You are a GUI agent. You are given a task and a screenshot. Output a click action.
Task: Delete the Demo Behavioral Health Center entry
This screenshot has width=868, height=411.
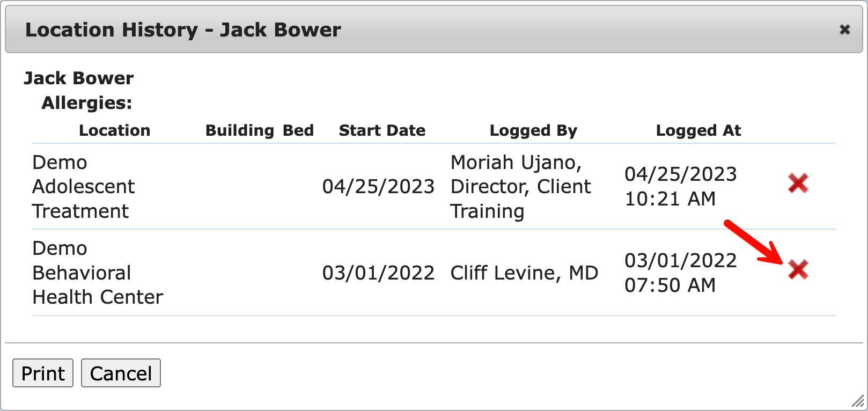click(798, 269)
